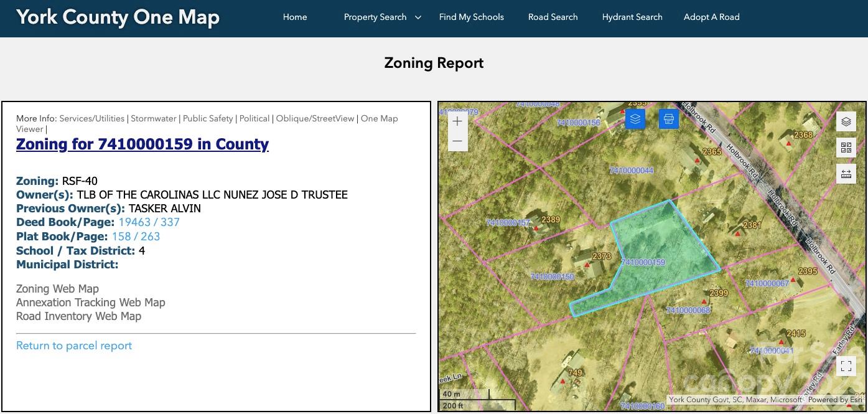Open the Adopt A Road page
Image resolution: width=868 pixels, height=414 pixels.
tap(711, 17)
